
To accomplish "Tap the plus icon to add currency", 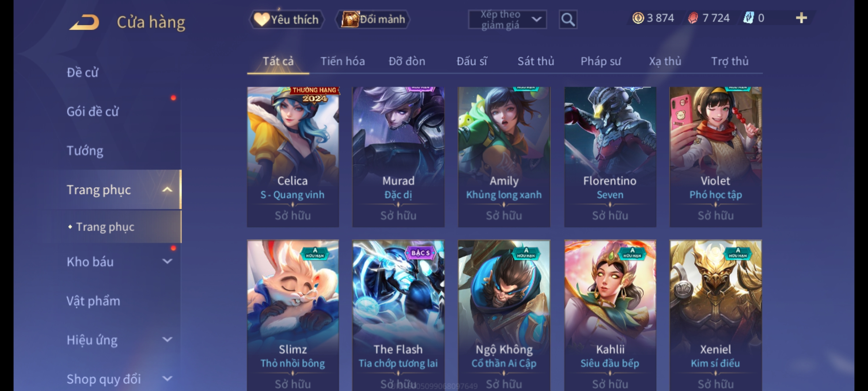I will click(x=801, y=18).
